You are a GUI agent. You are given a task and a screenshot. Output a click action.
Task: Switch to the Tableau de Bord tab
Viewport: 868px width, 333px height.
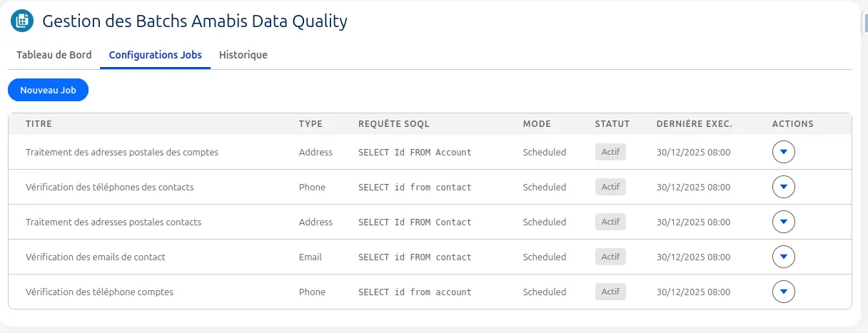54,55
